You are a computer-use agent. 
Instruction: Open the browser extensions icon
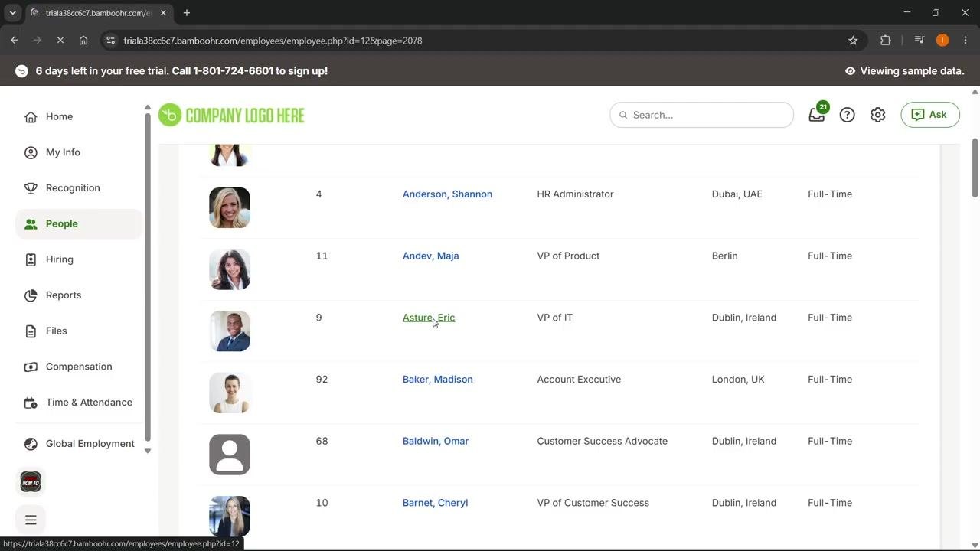[x=886, y=41]
